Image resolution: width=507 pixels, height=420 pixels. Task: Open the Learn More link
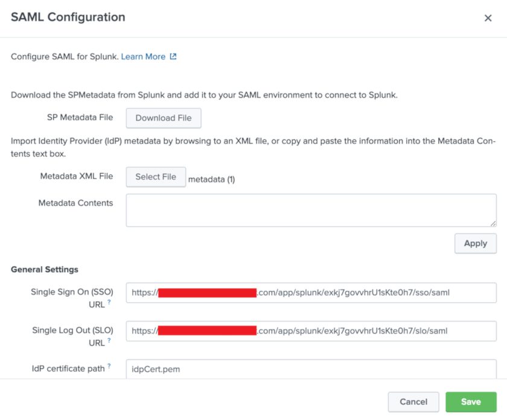coord(143,57)
